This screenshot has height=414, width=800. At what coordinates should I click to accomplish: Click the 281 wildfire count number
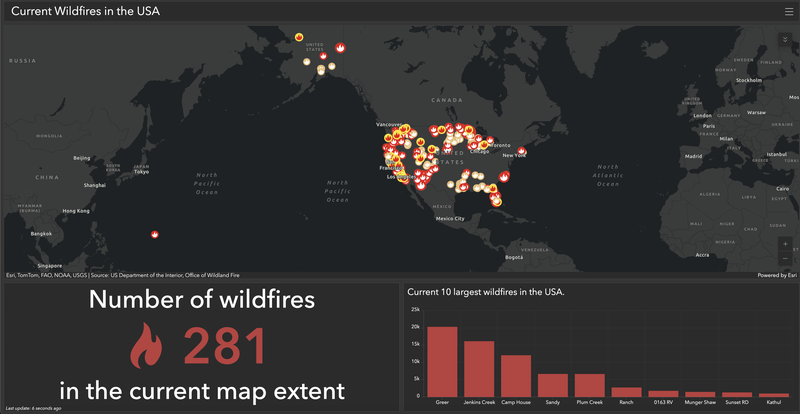(x=225, y=346)
